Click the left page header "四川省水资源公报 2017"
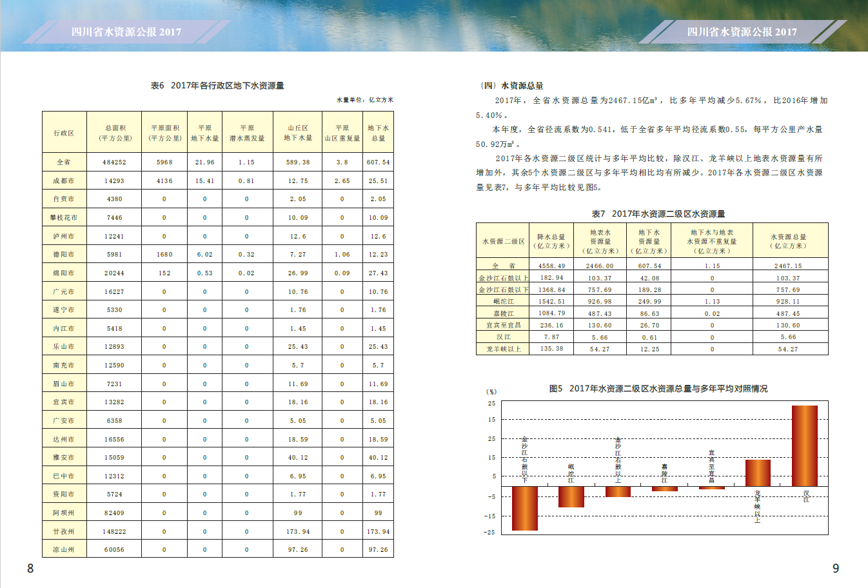 (x=126, y=32)
